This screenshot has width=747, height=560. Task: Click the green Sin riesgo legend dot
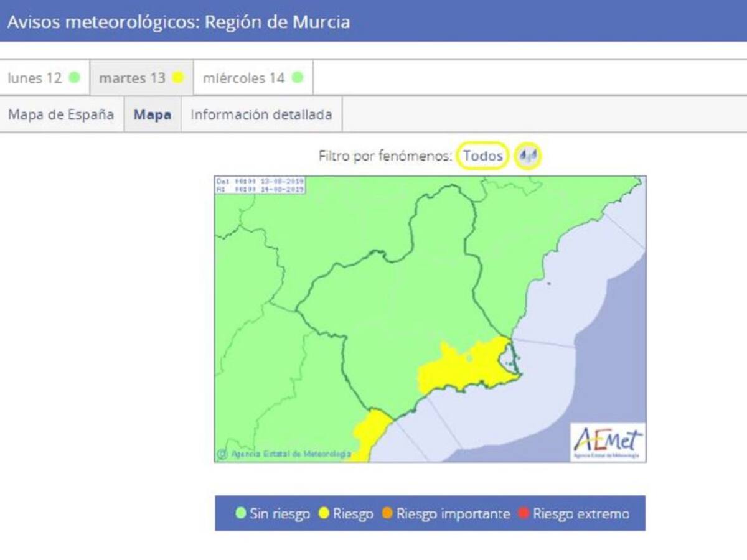(x=242, y=514)
